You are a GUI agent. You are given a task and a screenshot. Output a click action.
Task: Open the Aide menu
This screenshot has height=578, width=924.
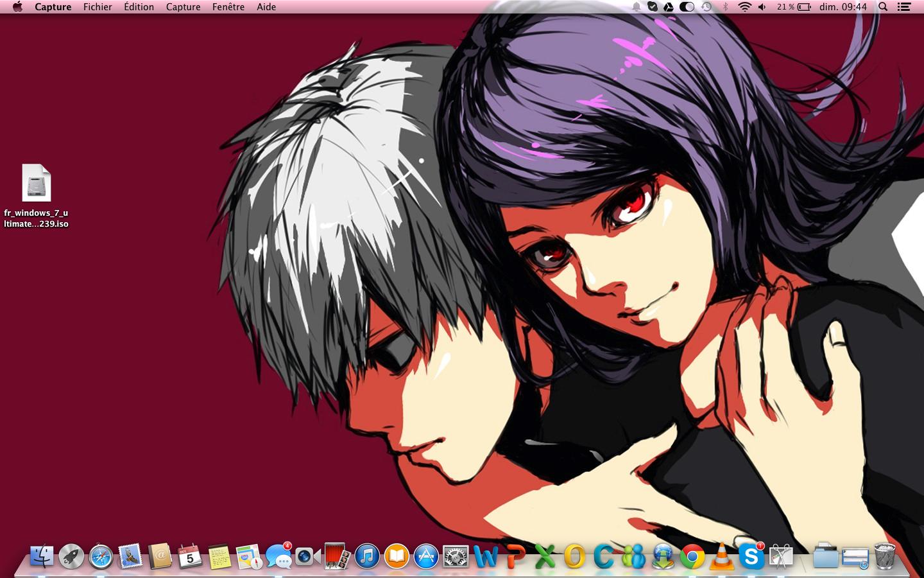click(266, 7)
